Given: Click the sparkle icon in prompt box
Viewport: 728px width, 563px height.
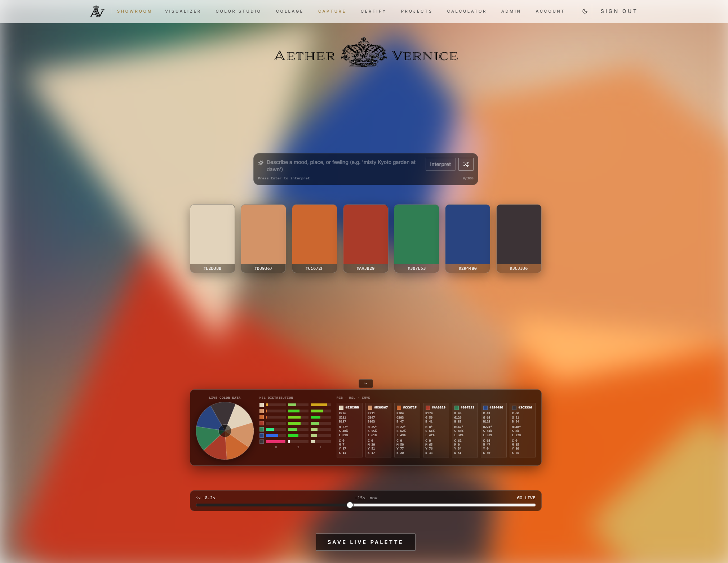Looking at the screenshot, I should 261,163.
